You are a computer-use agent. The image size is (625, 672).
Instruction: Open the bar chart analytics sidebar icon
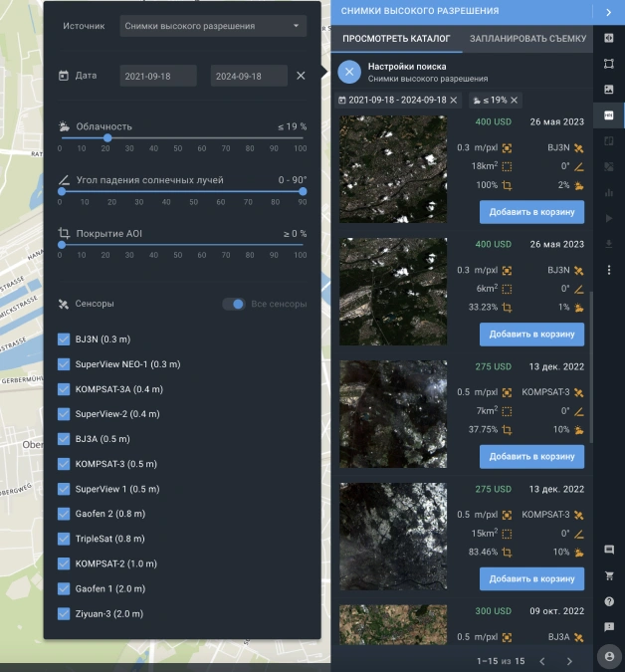point(609,193)
